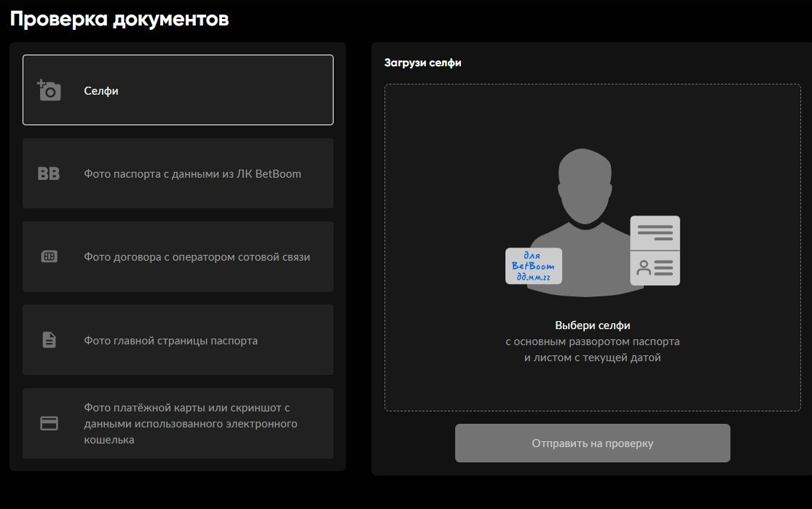Select the Селфи section label
The height and width of the screenshot is (509, 812).
coord(101,91)
